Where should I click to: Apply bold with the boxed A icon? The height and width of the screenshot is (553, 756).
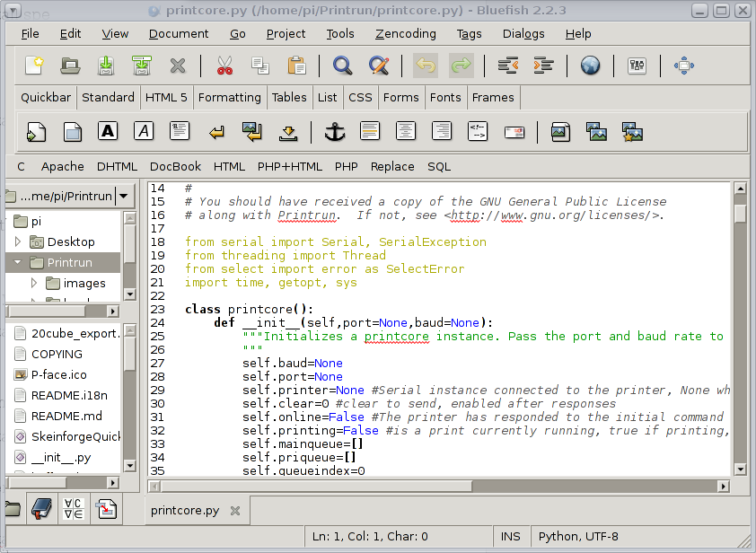[x=108, y=131]
